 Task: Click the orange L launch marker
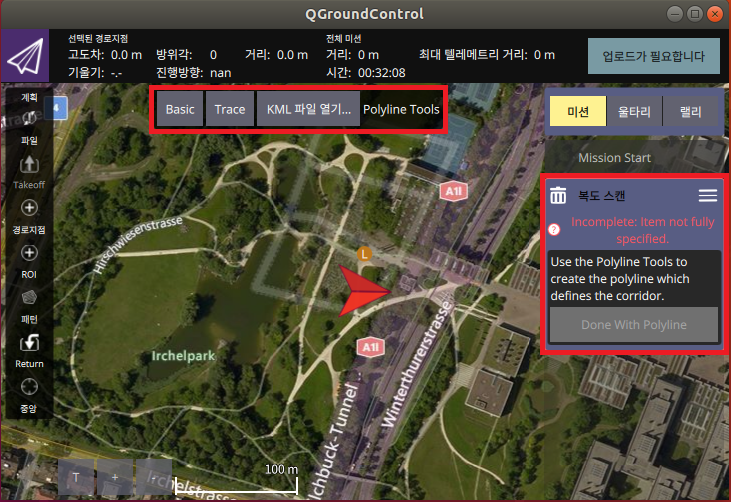[364, 254]
